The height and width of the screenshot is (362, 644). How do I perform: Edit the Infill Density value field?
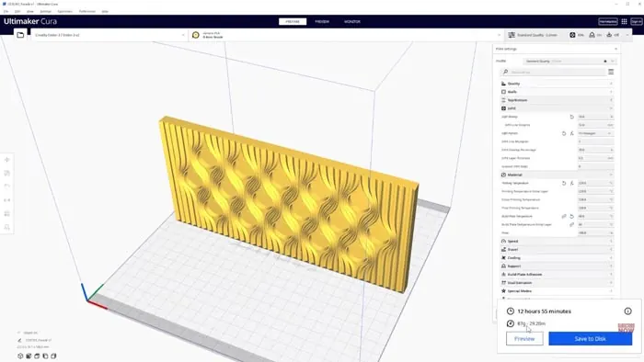[x=595, y=117]
